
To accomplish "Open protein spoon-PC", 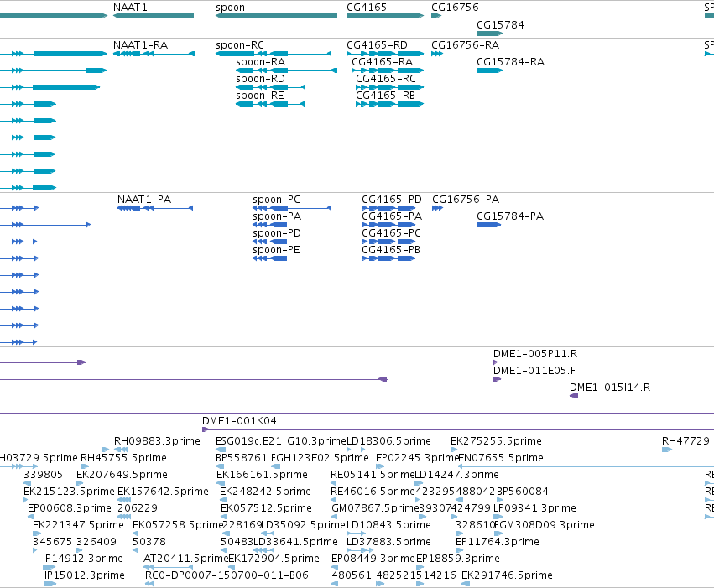I will [276, 200].
